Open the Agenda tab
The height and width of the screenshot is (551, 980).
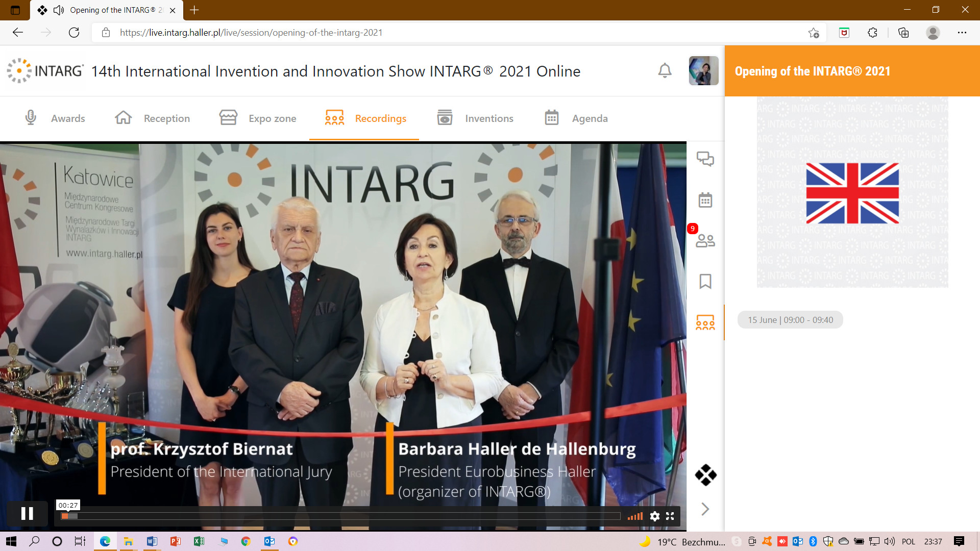[576, 118]
